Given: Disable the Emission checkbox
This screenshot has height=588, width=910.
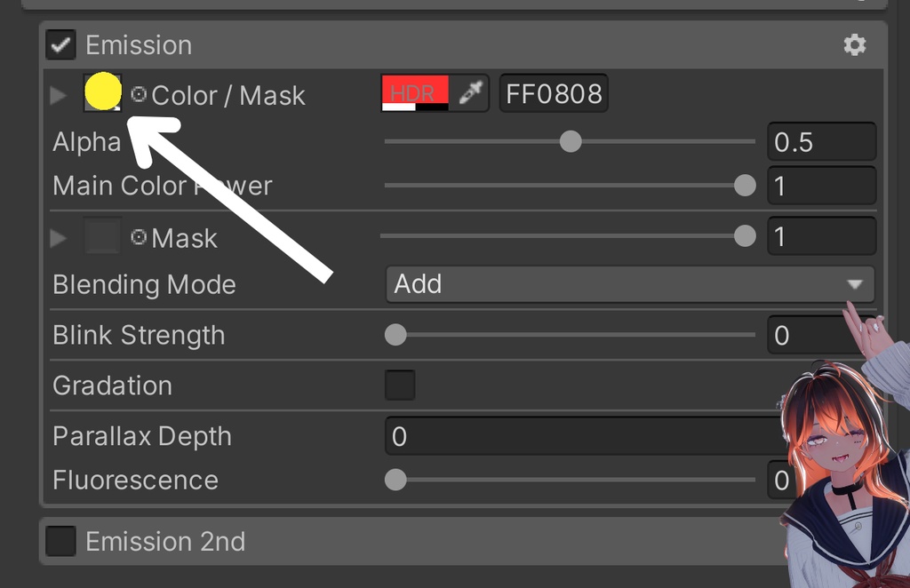Looking at the screenshot, I should [x=61, y=44].
